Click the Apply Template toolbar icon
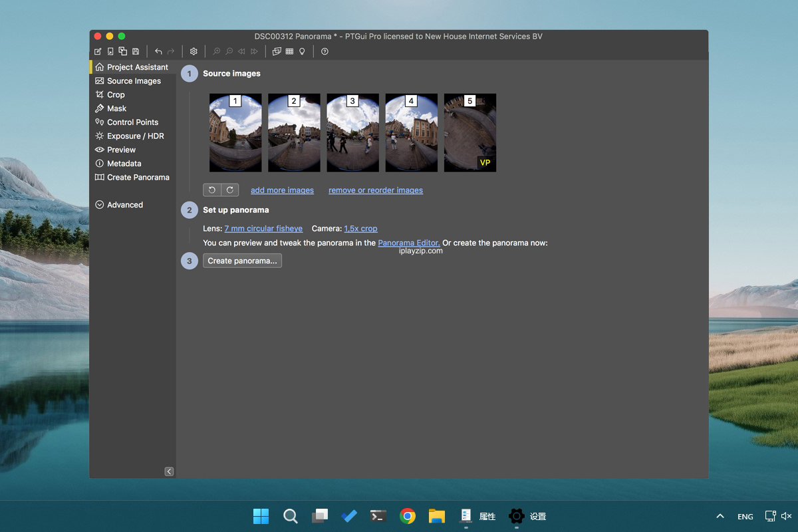The width and height of the screenshot is (798, 532). coord(123,51)
